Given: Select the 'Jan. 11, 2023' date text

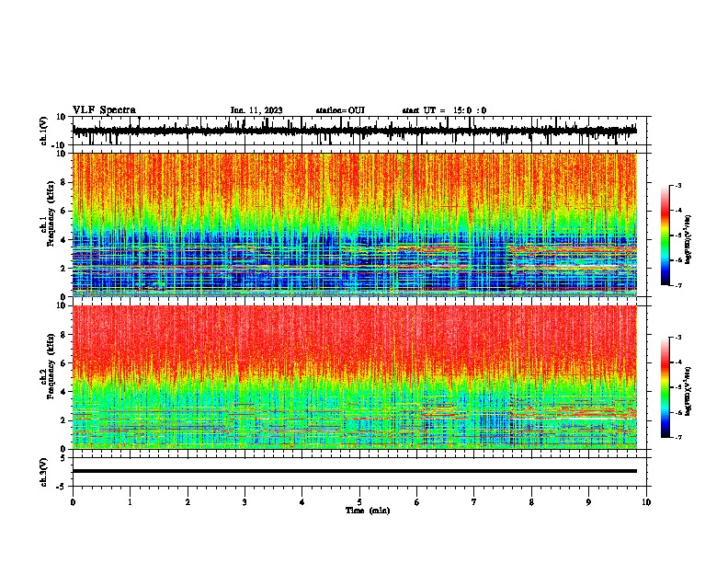Looking at the screenshot, I should click(256, 110).
